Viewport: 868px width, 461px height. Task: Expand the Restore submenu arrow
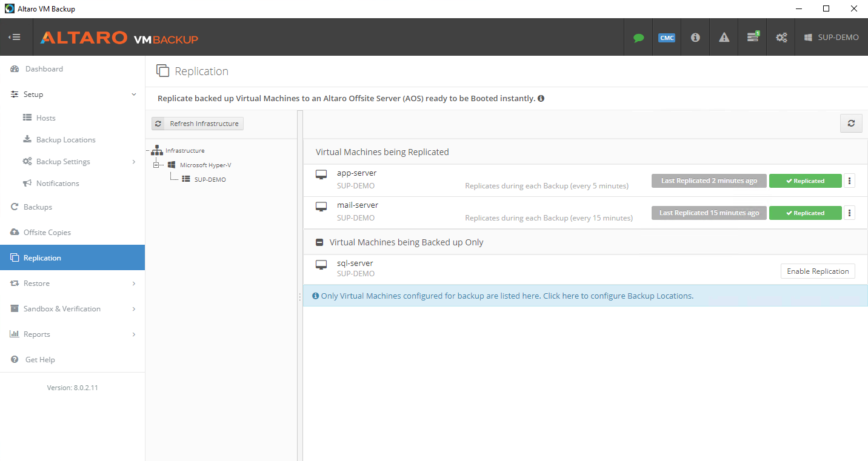point(134,284)
